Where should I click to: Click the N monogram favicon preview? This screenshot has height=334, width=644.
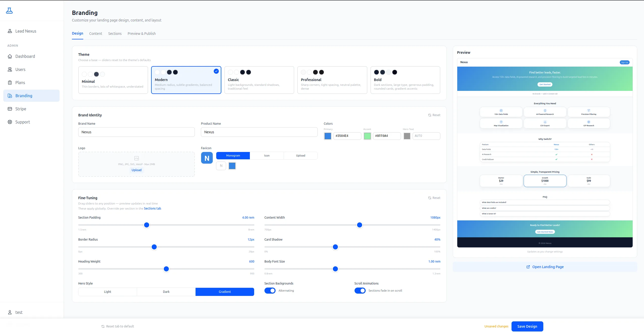(x=207, y=158)
